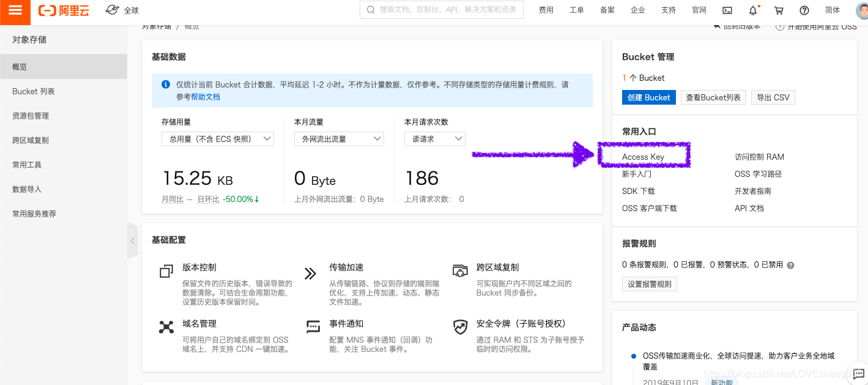The image size is (868, 385).
Task: Open the 访问控制 RAM link
Action: [759, 157]
